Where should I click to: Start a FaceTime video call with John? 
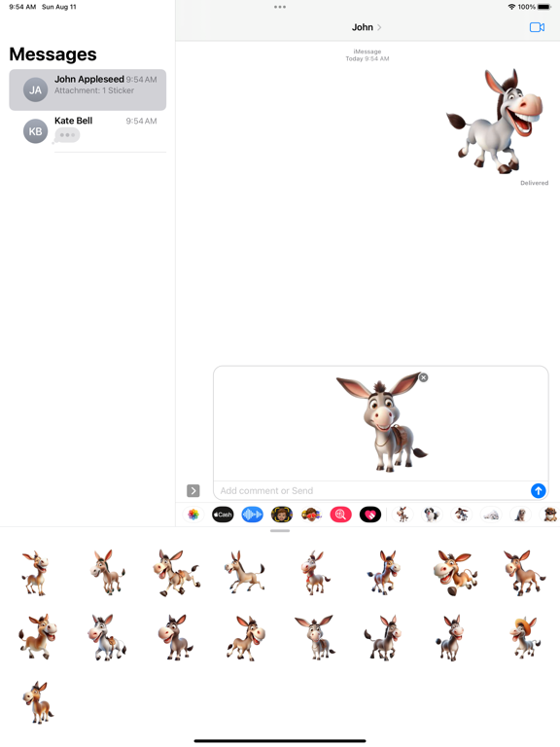pos(537,27)
